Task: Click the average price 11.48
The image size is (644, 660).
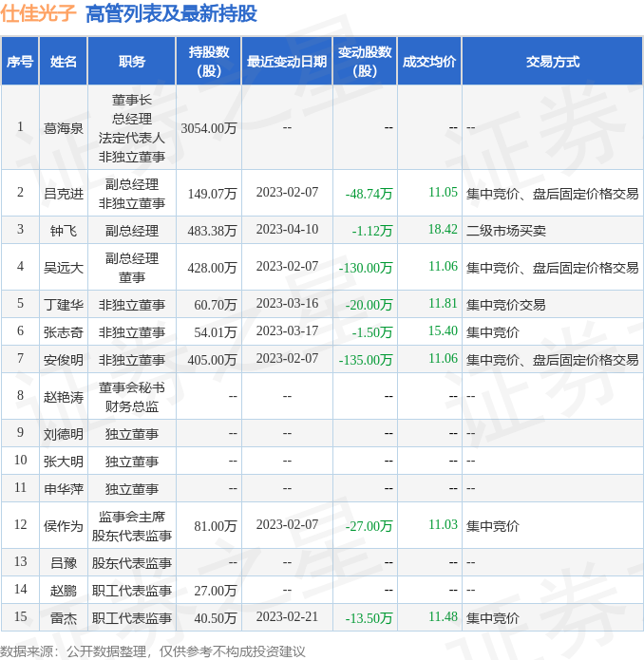Action: point(443,616)
